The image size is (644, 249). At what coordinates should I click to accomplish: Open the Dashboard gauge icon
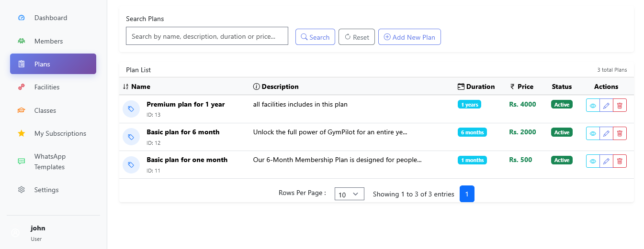(x=21, y=18)
